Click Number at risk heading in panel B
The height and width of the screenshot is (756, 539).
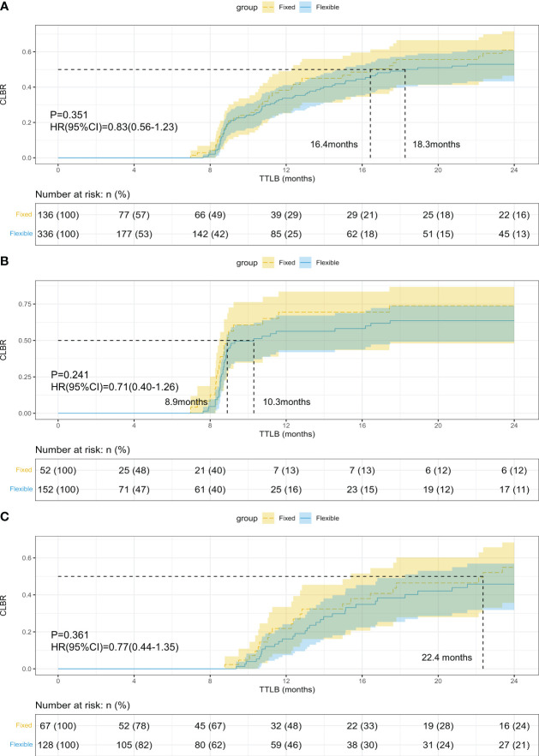pos(82,449)
